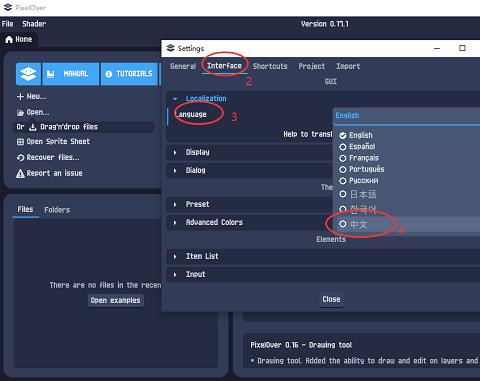Click Open examples button

(x=116, y=300)
